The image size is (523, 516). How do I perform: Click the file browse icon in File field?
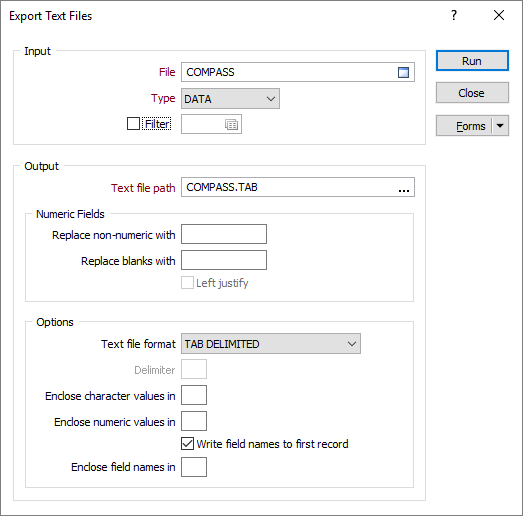pos(403,72)
